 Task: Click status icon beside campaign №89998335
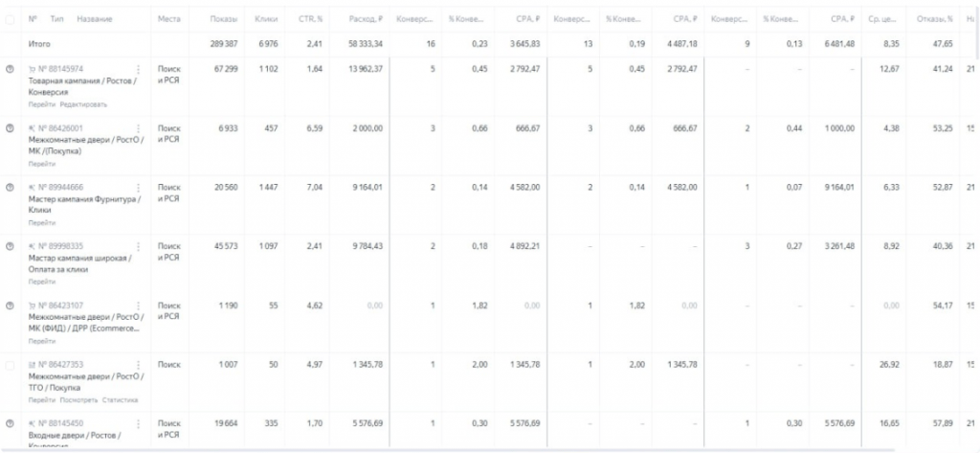(x=10, y=246)
